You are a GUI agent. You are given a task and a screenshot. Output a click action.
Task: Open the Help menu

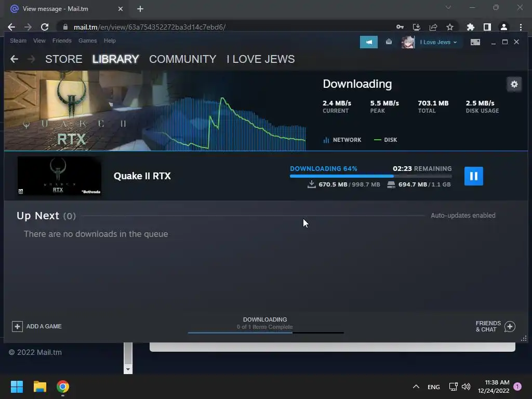click(x=110, y=41)
